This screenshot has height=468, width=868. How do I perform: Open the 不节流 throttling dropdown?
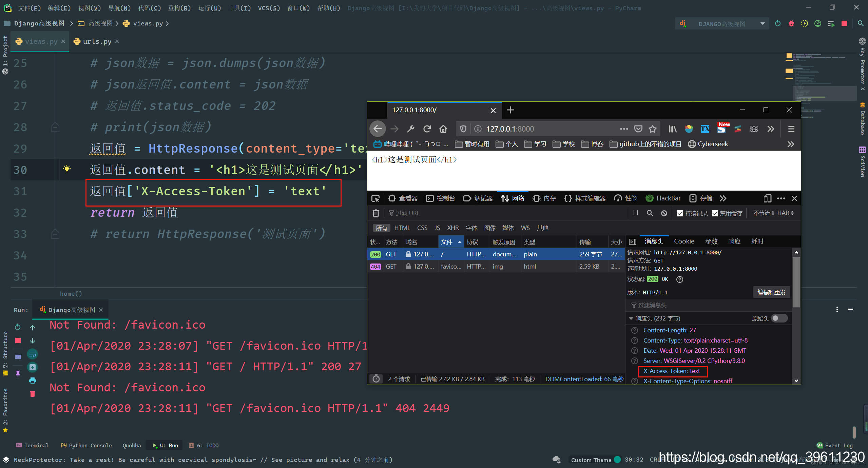tap(764, 213)
